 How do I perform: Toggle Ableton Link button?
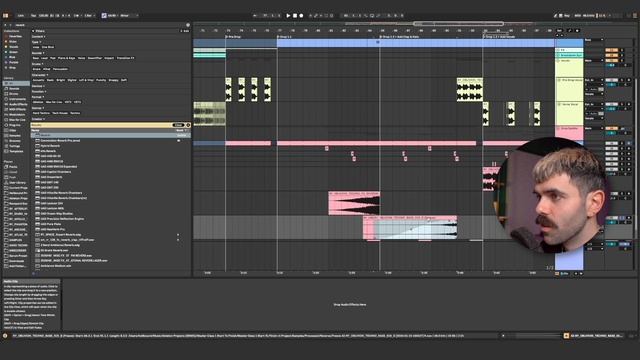point(21,16)
